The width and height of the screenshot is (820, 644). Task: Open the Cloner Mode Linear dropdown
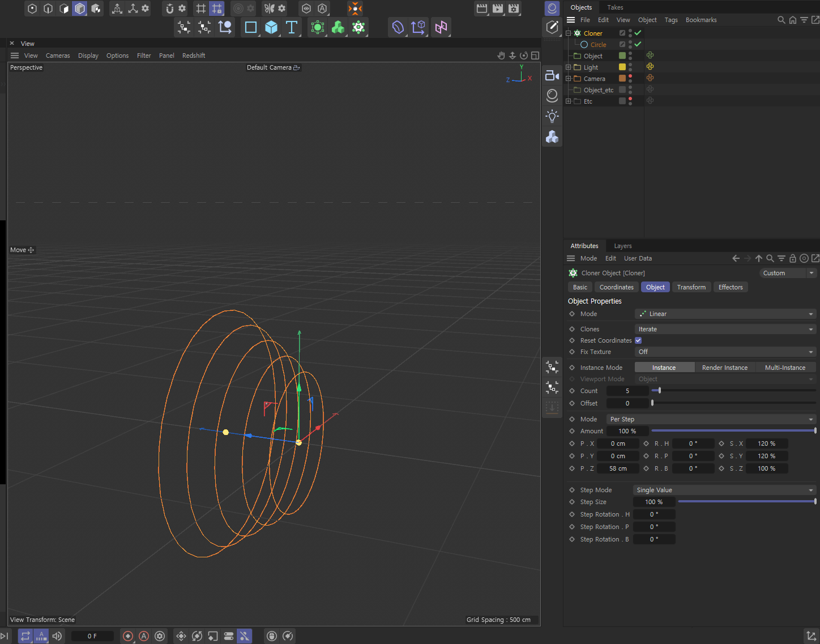click(725, 314)
